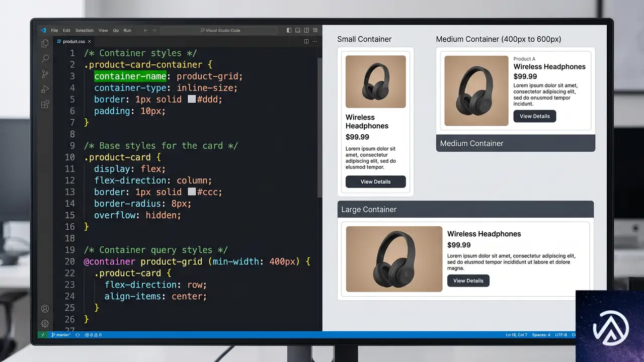The width and height of the screenshot is (644, 362).
Task: Open the Run menu
Action: [x=127, y=30]
